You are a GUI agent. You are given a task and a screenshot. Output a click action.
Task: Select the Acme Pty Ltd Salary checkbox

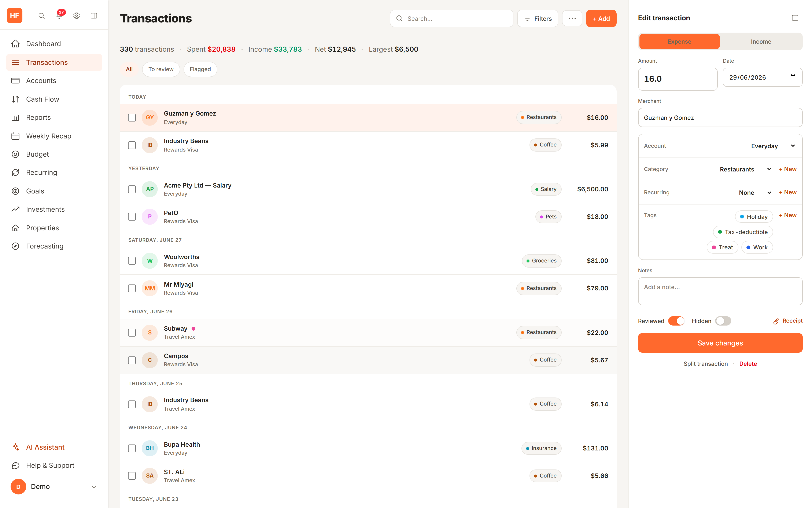pos(132,189)
